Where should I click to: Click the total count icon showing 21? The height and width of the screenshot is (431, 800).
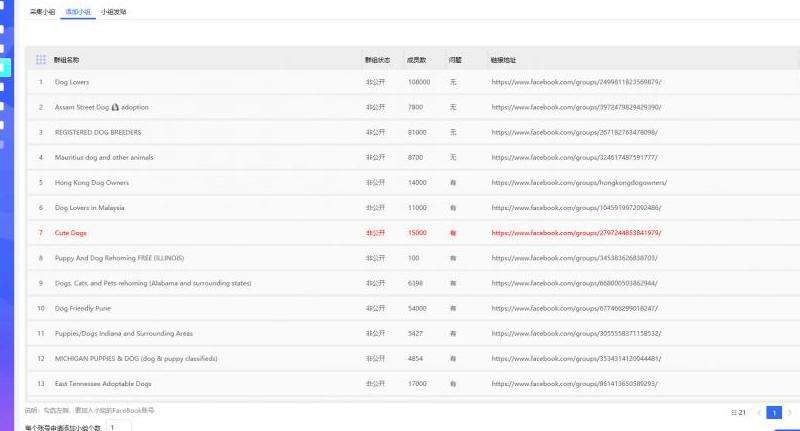tap(740, 412)
